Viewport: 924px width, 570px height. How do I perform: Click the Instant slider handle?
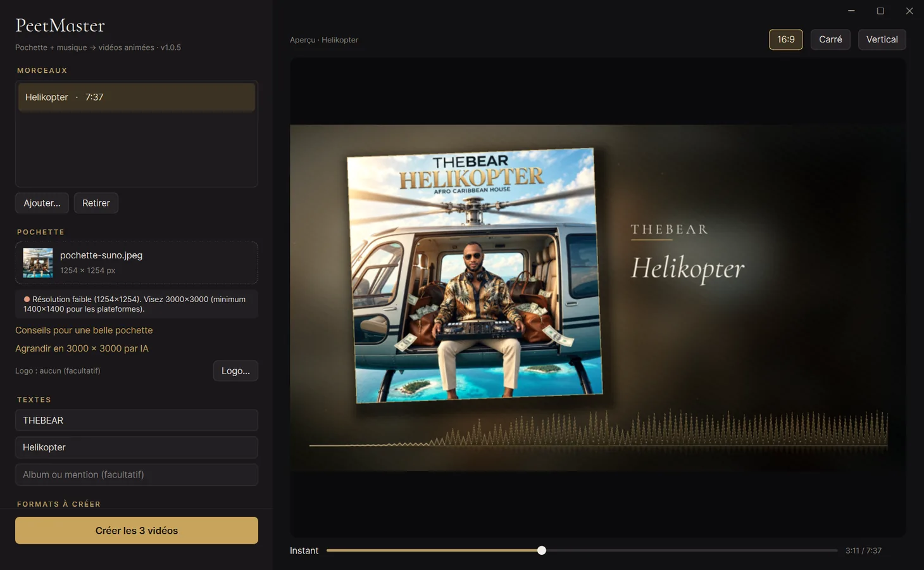pyautogui.click(x=542, y=550)
